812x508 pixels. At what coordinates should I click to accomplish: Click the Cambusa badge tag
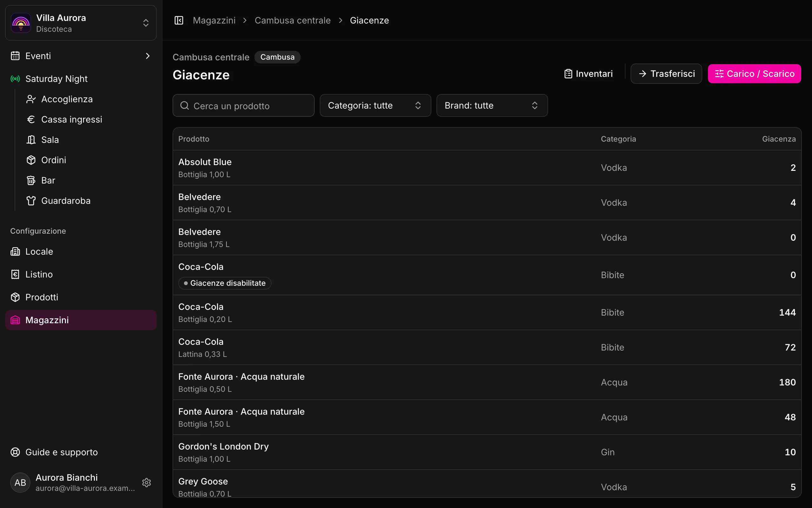[x=278, y=57]
